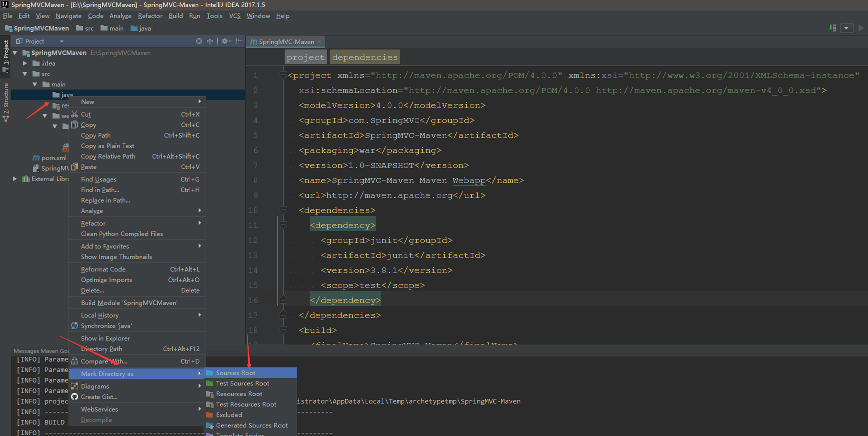Click the Create Gist GitHub icon

[75, 396]
